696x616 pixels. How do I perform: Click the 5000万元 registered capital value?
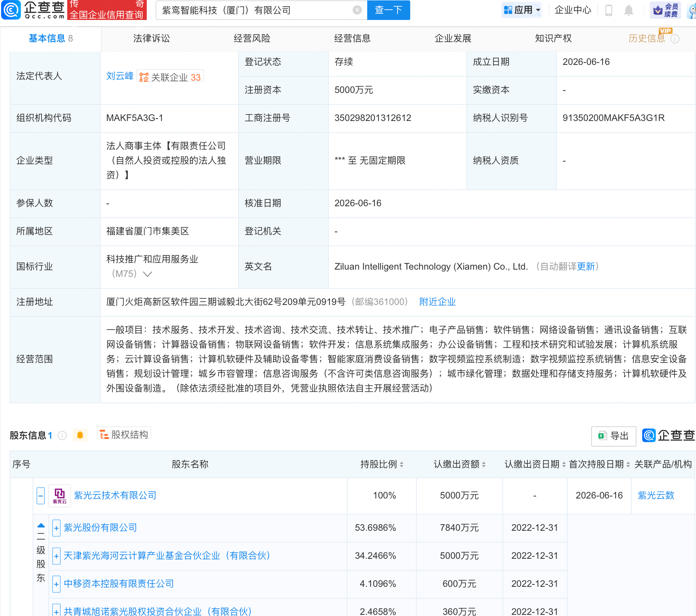click(353, 90)
